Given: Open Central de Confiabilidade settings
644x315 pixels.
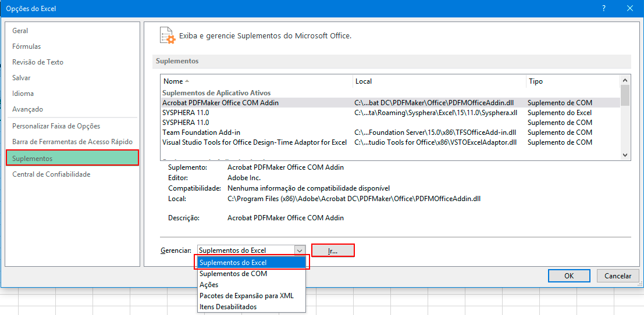Looking at the screenshot, I should click(x=51, y=174).
